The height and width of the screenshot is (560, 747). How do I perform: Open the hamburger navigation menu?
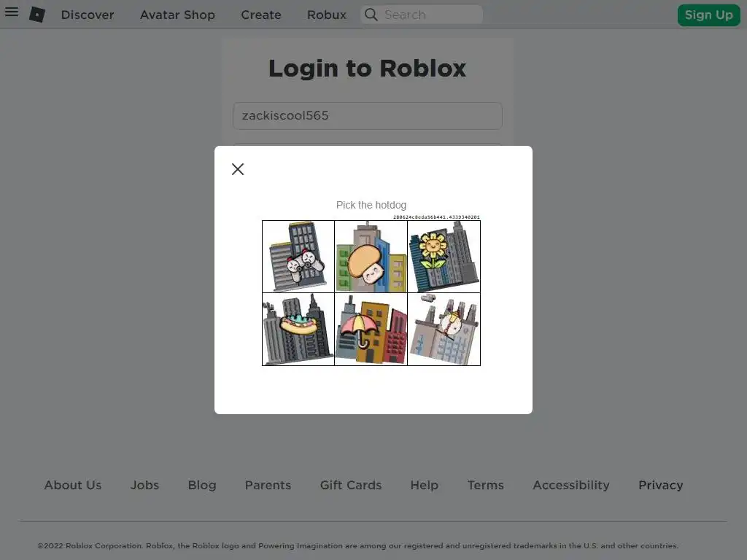pyautogui.click(x=12, y=12)
